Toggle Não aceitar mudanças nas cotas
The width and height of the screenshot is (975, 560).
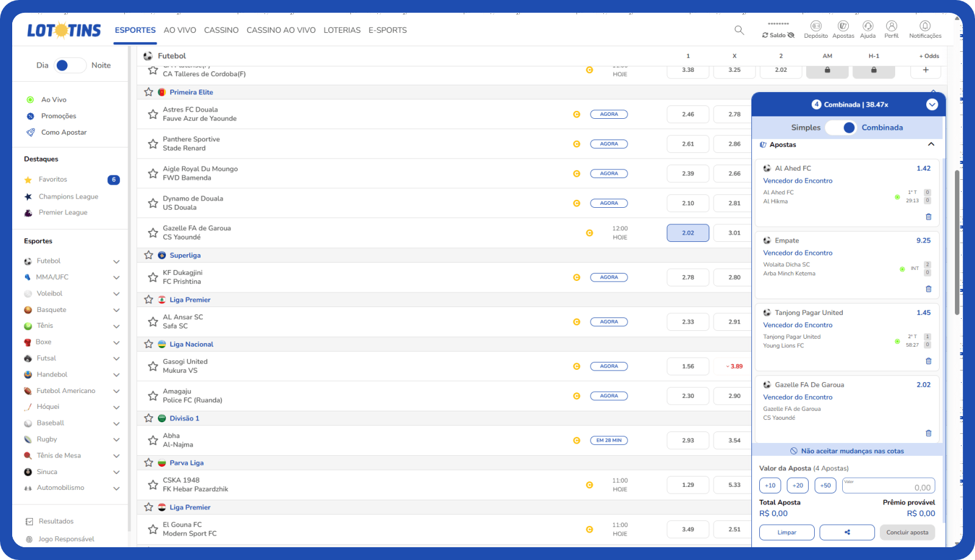847,451
